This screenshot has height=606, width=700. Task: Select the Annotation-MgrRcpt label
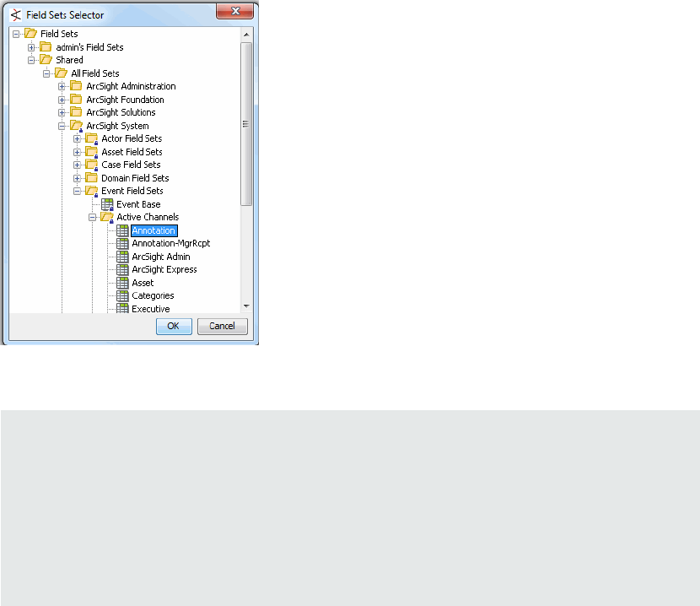pyautogui.click(x=171, y=244)
